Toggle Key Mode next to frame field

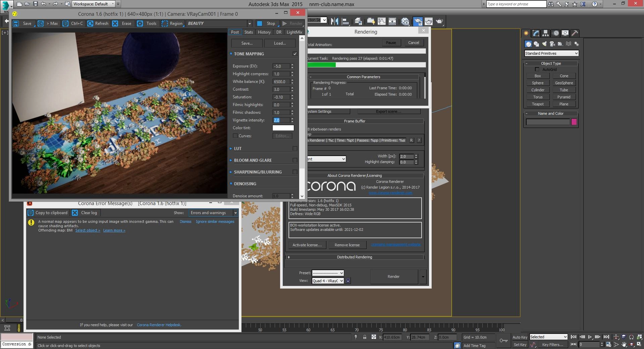pyautogui.click(x=574, y=344)
